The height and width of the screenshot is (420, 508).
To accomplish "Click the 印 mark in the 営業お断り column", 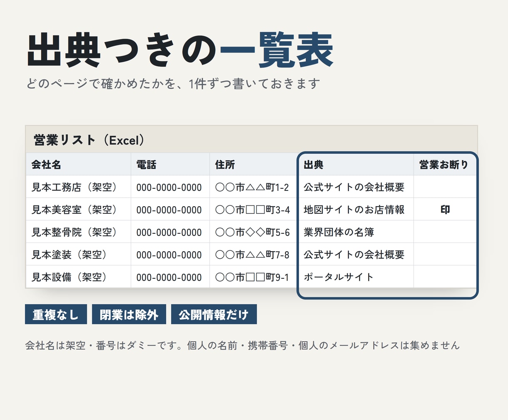I will coord(445,210).
